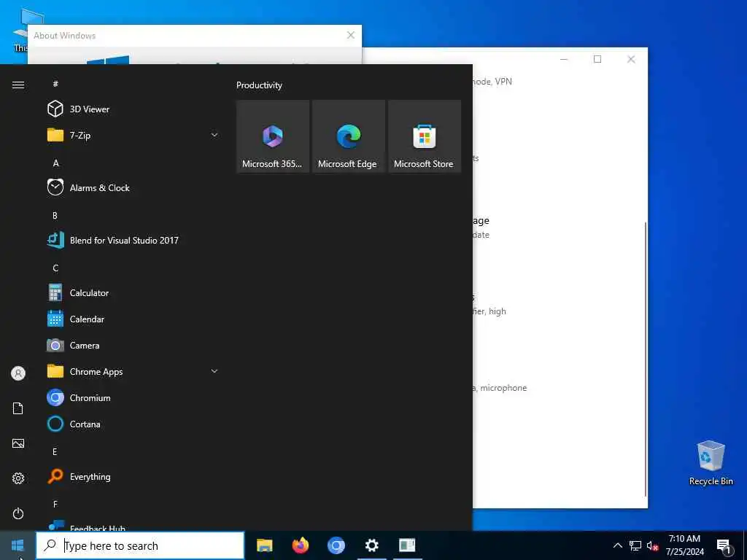
Task: Click the letter E group header
Action: coord(55,451)
